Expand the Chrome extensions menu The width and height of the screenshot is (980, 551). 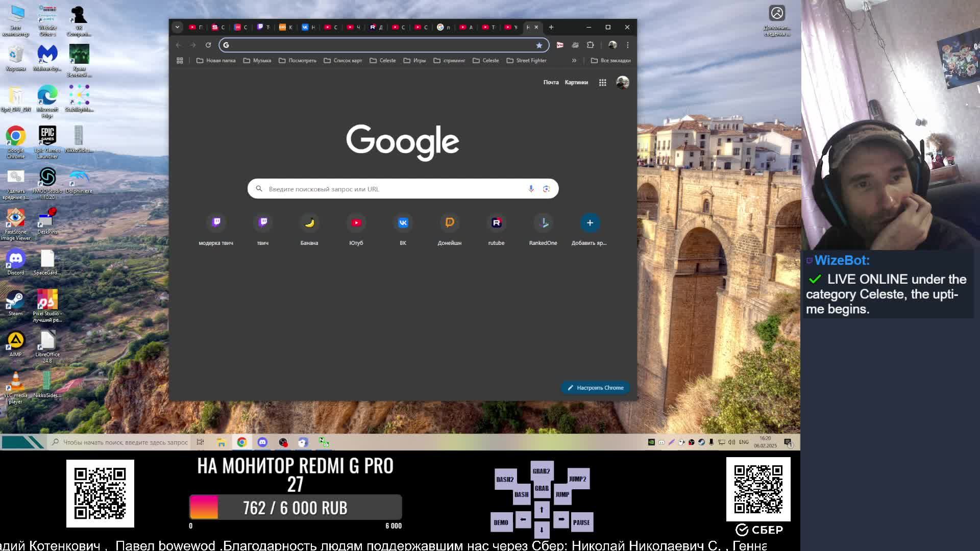(590, 45)
